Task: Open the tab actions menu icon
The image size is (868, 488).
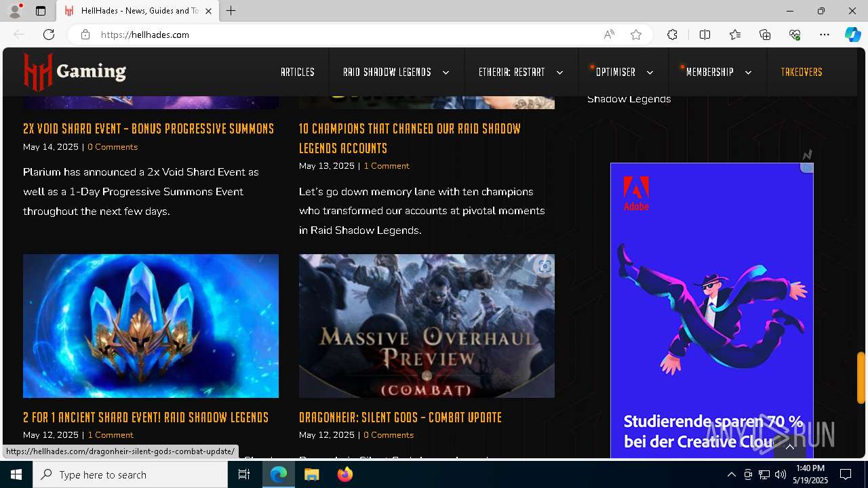Action: [41, 11]
